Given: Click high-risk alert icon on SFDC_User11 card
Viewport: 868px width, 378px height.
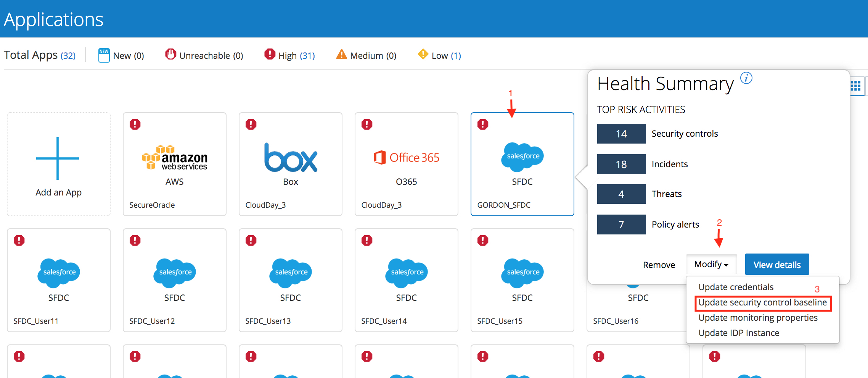Looking at the screenshot, I should point(19,240).
